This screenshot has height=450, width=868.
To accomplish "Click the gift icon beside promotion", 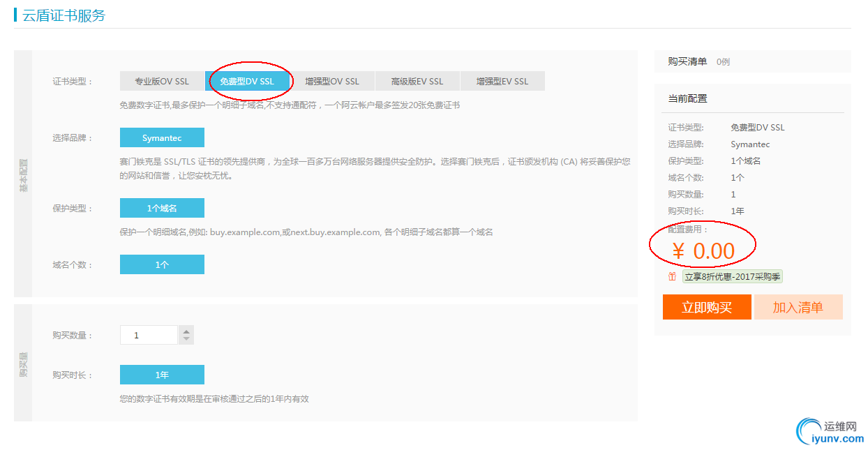I will tap(672, 276).
